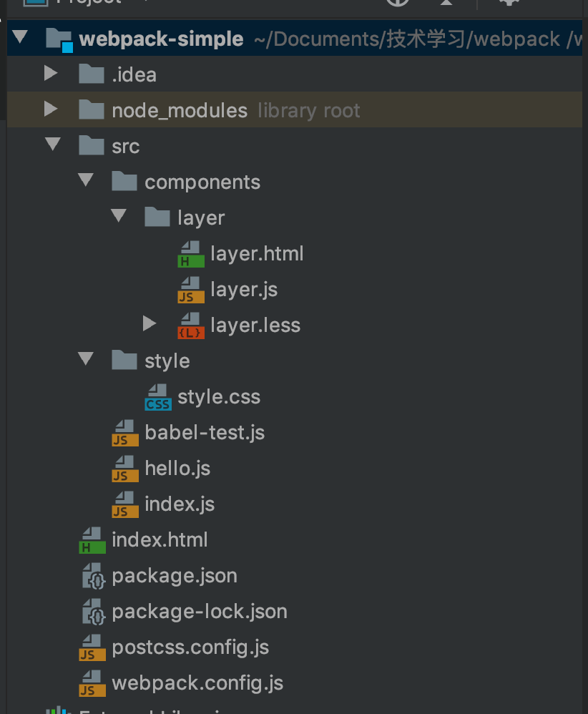Image resolution: width=588 pixels, height=714 pixels.
Task: Expand the node_modules folder arrow
Action: (50, 109)
